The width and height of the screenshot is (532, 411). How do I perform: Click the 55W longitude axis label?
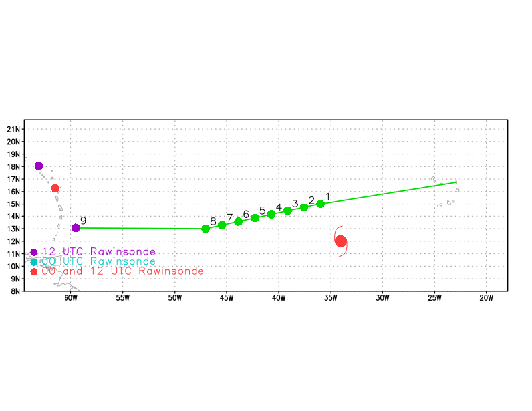[123, 298]
